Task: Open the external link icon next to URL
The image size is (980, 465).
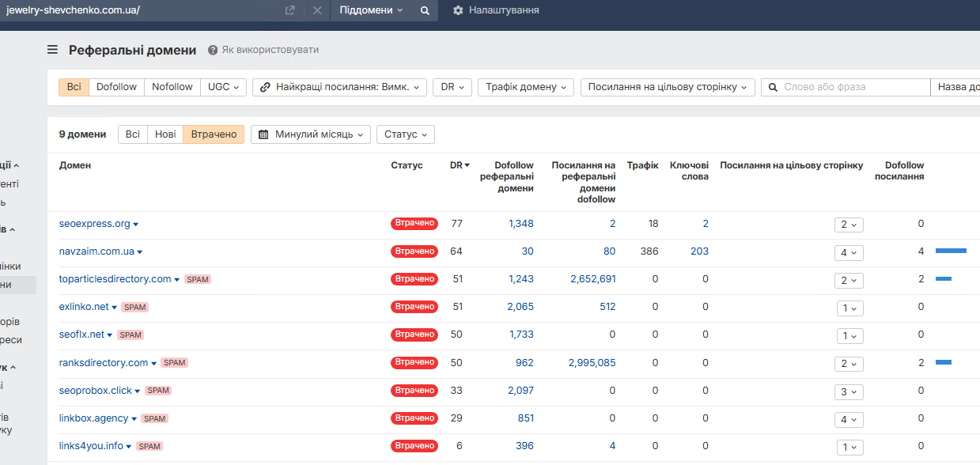Action: [x=290, y=10]
